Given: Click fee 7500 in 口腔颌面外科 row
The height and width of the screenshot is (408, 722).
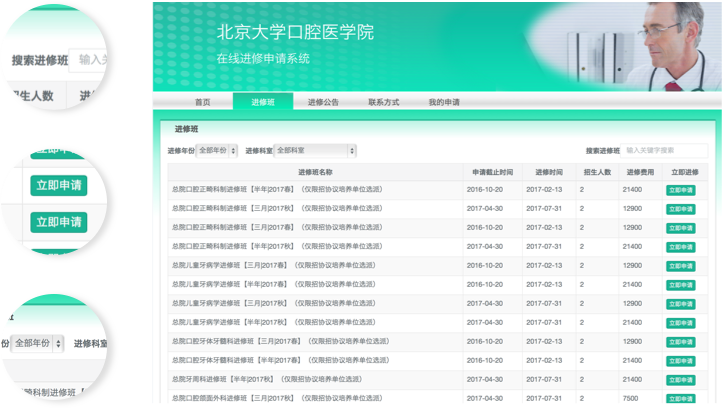Looking at the screenshot, I should (x=630, y=398).
